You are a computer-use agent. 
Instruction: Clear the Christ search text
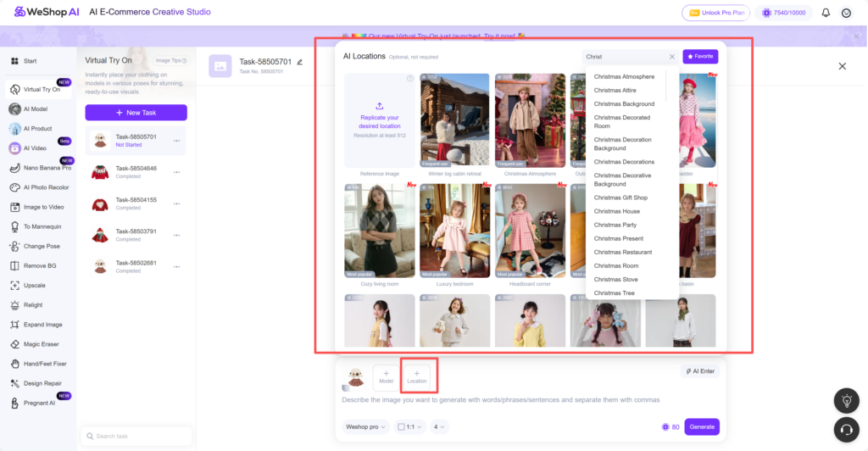pos(672,57)
